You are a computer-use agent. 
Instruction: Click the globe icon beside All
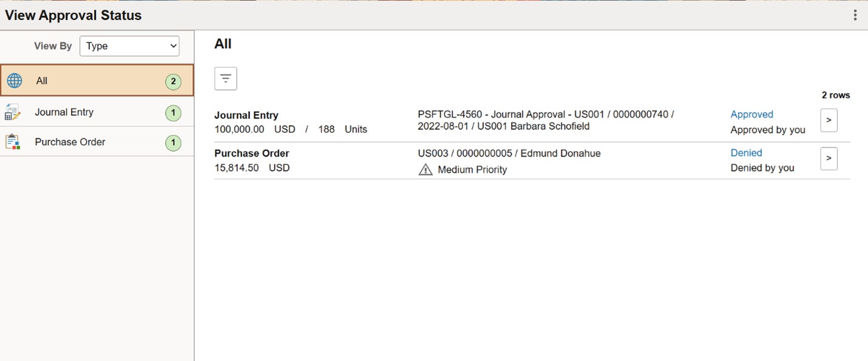[x=14, y=81]
